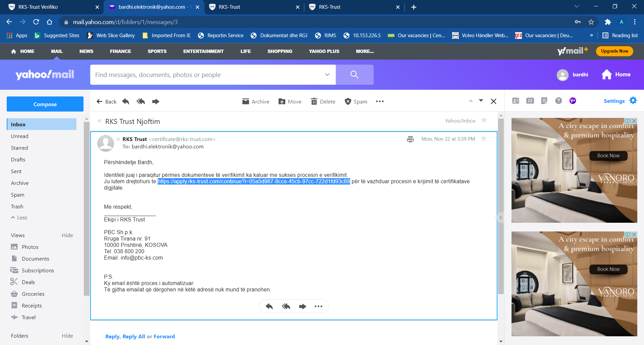Open the Sent folder
This screenshot has height=345, width=644.
pos(16,171)
